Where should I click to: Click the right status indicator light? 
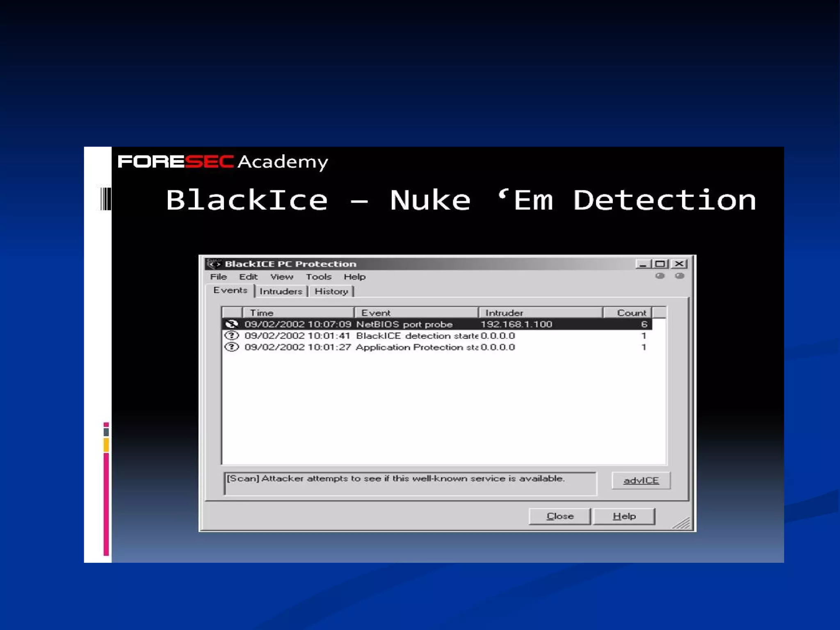[x=680, y=276]
